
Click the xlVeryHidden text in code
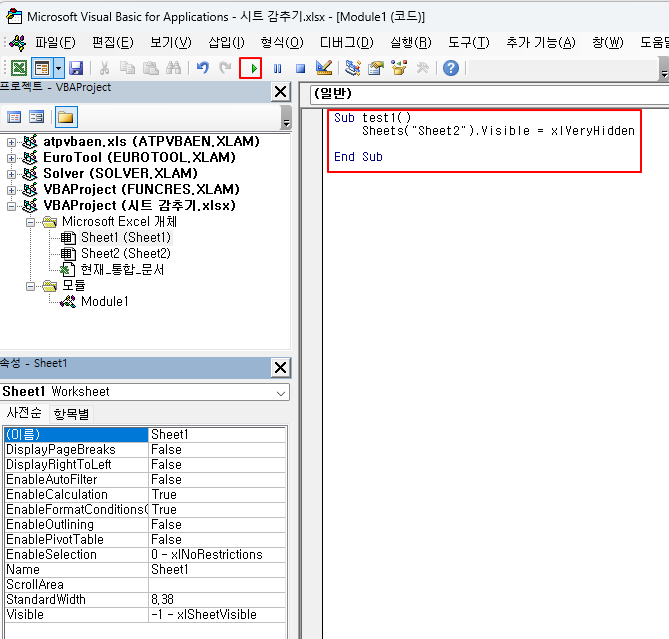pyautogui.click(x=593, y=131)
